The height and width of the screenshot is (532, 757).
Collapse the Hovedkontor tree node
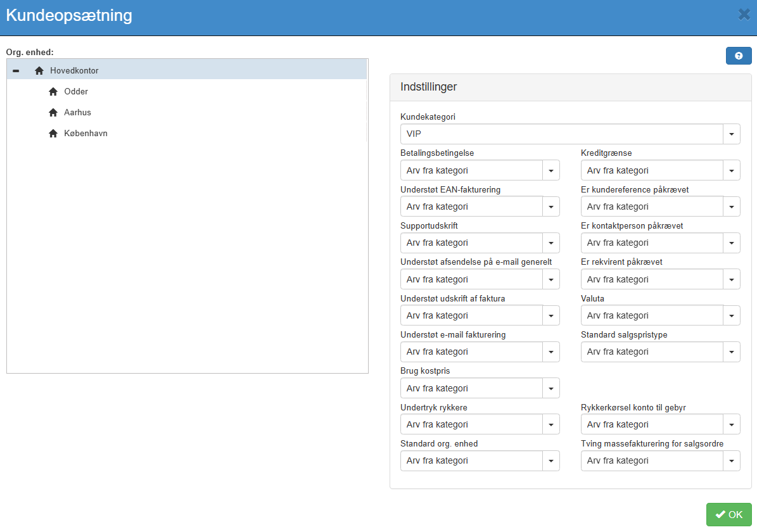[x=16, y=70]
